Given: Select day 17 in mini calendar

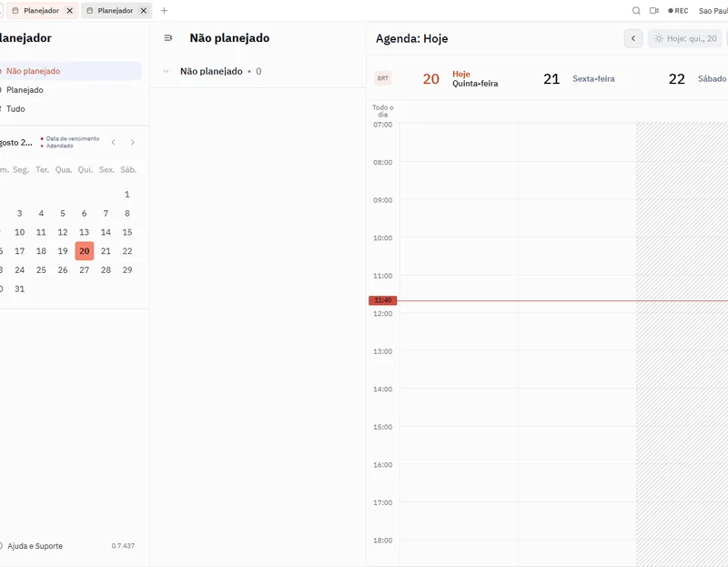Looking at the screenshot, I should pos(19,251).
